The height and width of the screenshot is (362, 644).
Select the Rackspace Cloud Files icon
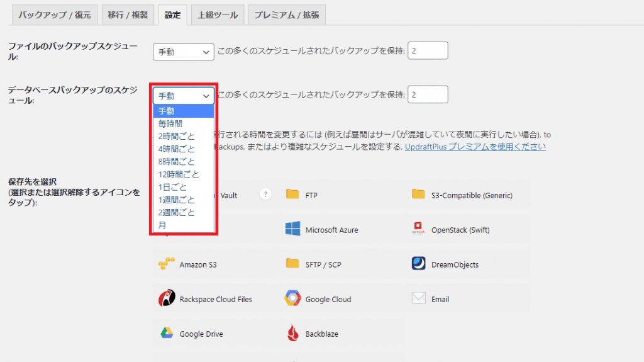coord(166,299)
